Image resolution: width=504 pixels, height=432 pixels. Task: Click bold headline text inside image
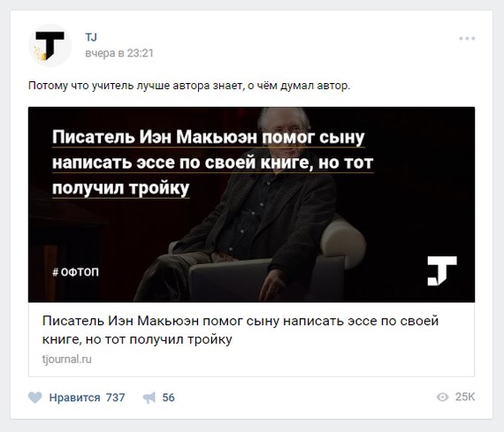coord(212,163)
